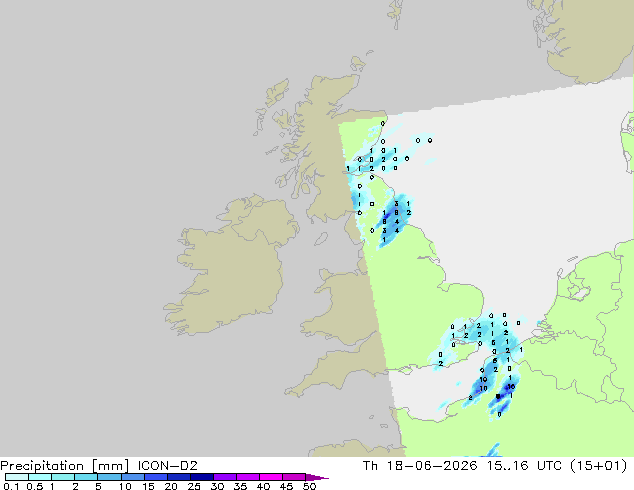Click the 2–5 mm legend color box
Image resolution: width=634 pixels, height=490 pixels.
pos(86,477)
